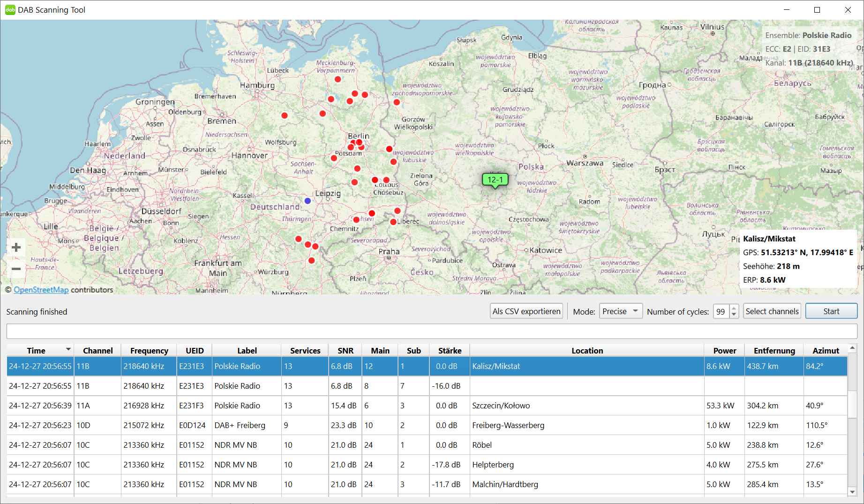Click the DAB app icon in title bar
The image size is (864, 504).
tap(10, 10)
